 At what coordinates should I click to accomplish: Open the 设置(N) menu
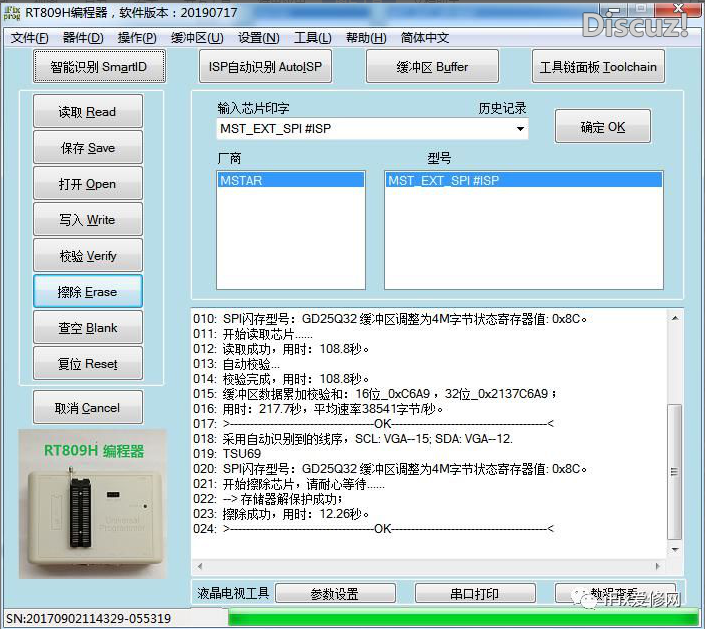259,38
